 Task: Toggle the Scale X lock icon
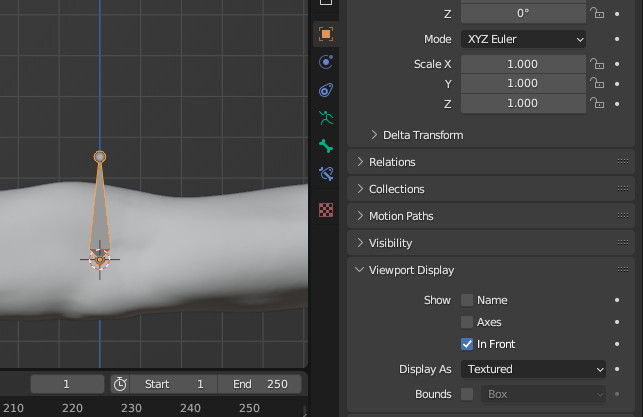[x=597, y=64]
